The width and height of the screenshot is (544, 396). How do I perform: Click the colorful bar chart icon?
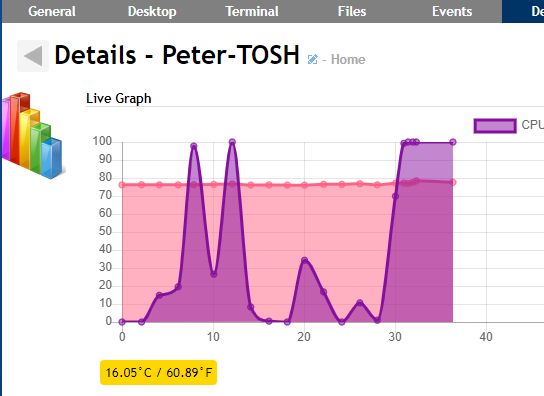tap(33, 135)
